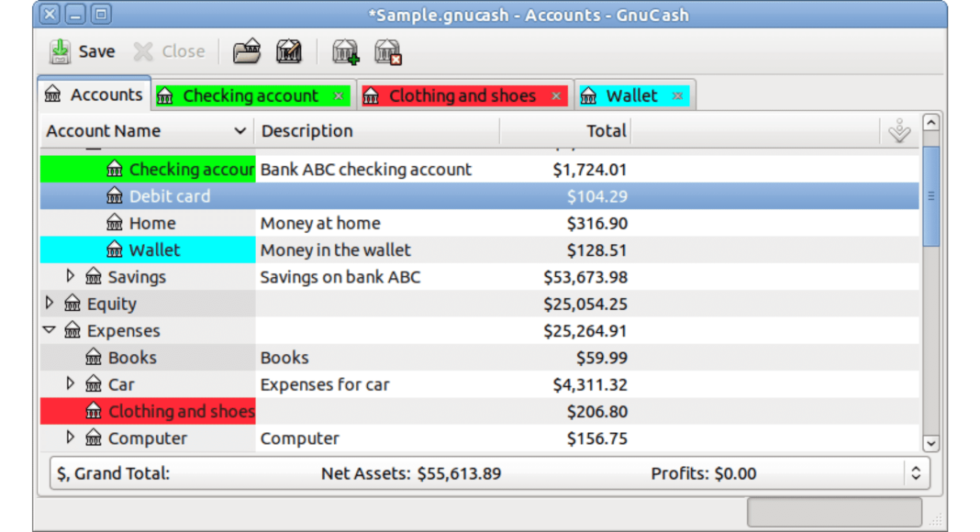This screenshot has height=532, width=980.
Task: Open the selected account register icon
Action: (246, 52)
